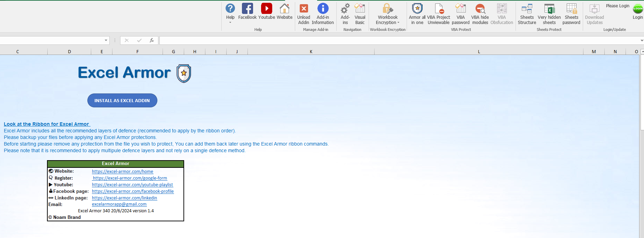This screenshot has width=644, height=238.
Task: Open the Add-ins gear icon
Action: 345,14
